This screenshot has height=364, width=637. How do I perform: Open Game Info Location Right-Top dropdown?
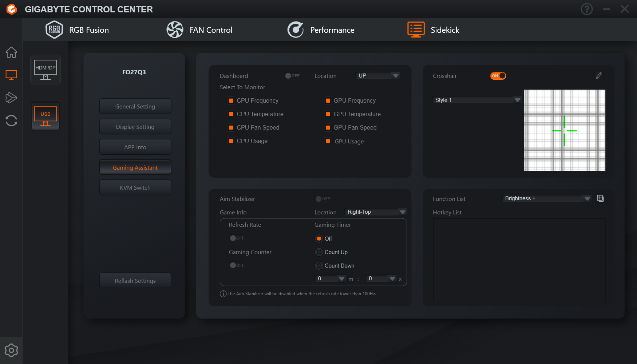point(375,212)
